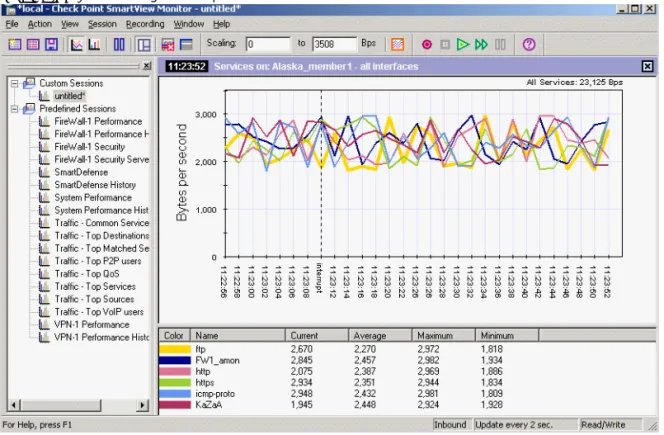Click the grayed Stop button
The width and height of the screenshot is (664, 435).
click(445, 44)
